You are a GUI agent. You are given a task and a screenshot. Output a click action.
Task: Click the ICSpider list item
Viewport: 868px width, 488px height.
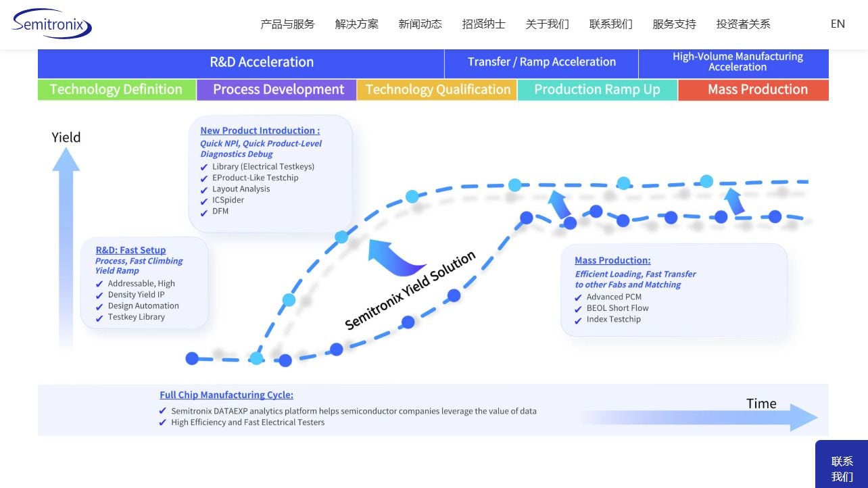point(228,200)
